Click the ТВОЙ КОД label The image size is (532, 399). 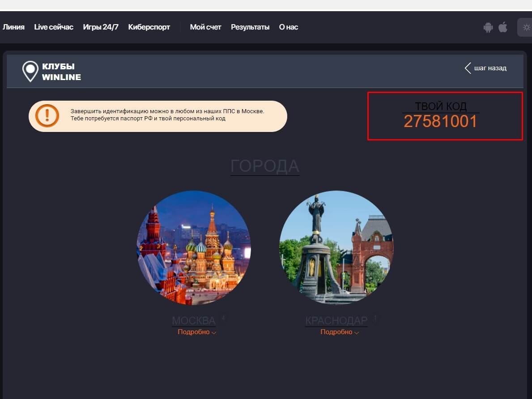441,106
